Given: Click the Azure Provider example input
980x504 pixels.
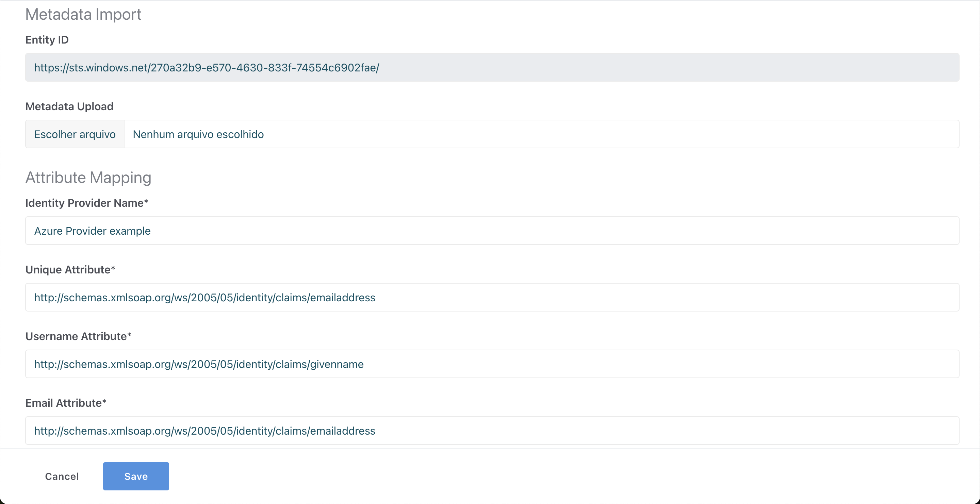Looking at the screenshot, I should (492, 231).
